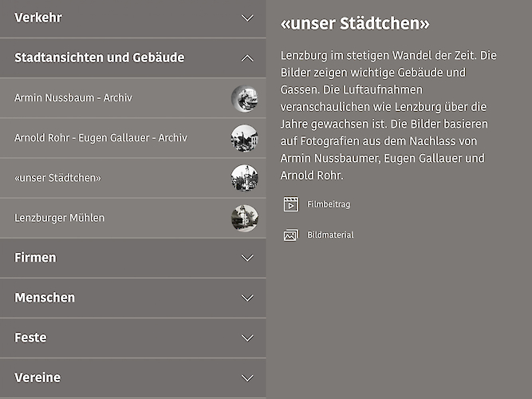Viewport: 532px width, 399px height.
Task: Expand the Firmen section chevron
Action: pos(247,258)
